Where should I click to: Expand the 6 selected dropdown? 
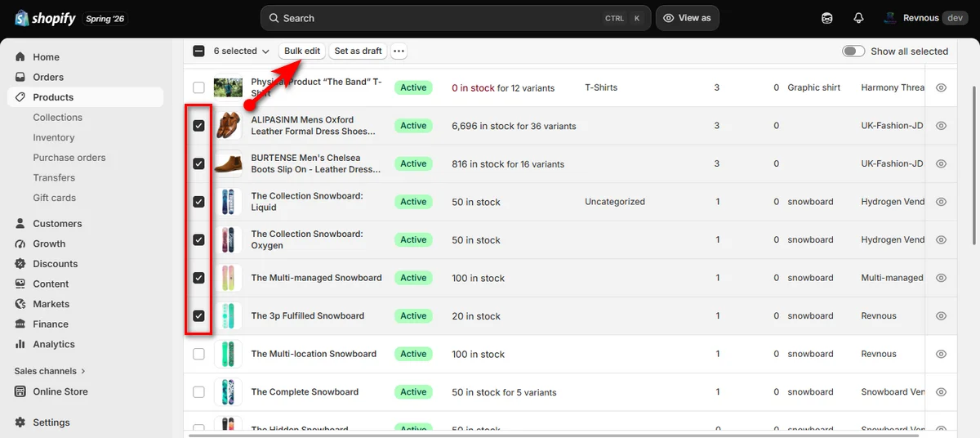[242, 51]
